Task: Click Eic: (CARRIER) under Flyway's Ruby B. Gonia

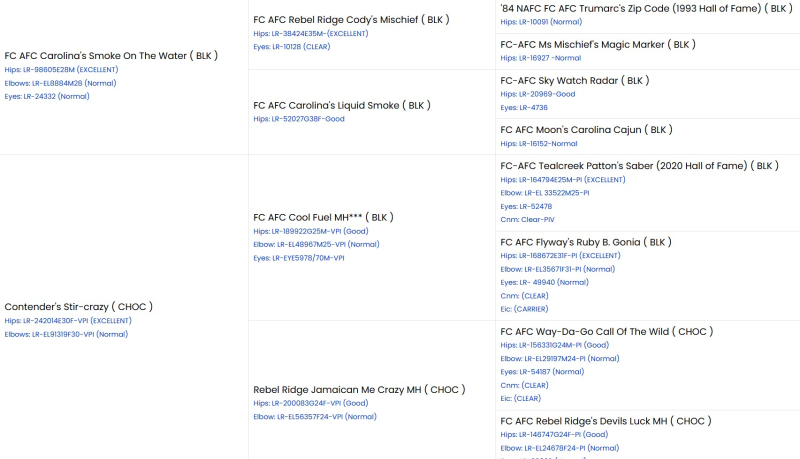Action: pyautogui.click(x=524, y=310)
